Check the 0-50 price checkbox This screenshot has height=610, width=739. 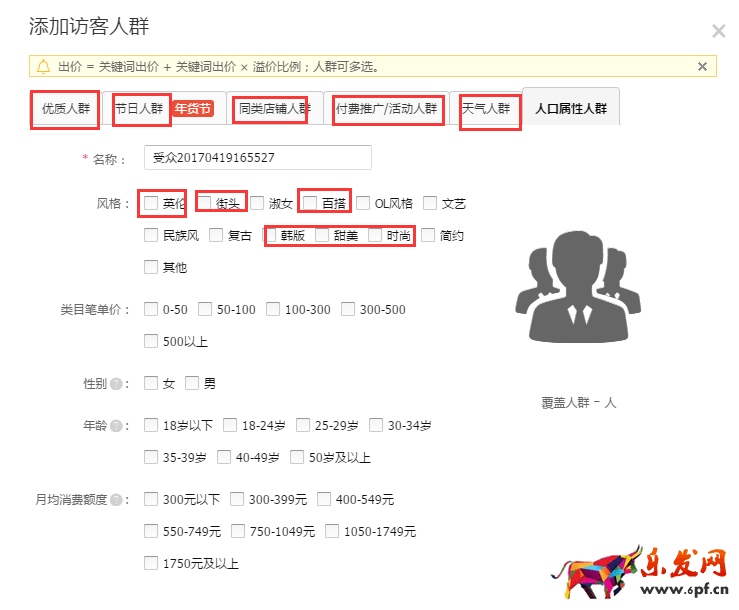(x=151, y=309)
